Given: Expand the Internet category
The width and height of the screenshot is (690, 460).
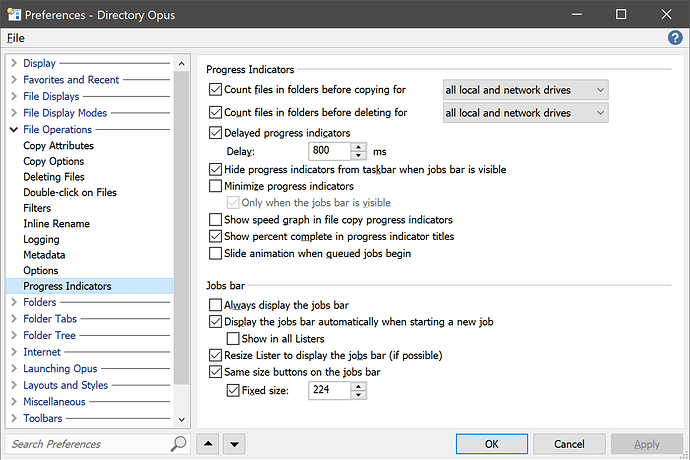Looking at the screenshot, I should [14, 352].
